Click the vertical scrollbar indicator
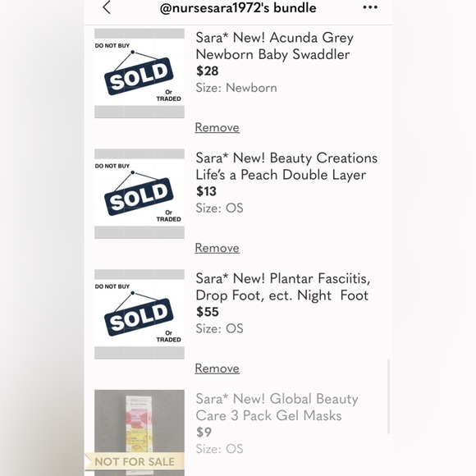The width and height of the screenshot is (476, 476). click(x=388, y=396)
